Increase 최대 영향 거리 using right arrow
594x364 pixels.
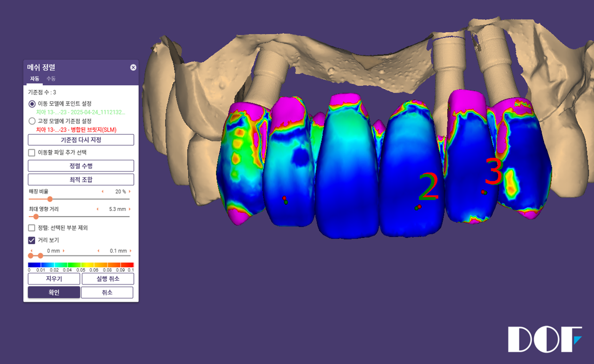point(130,209)
